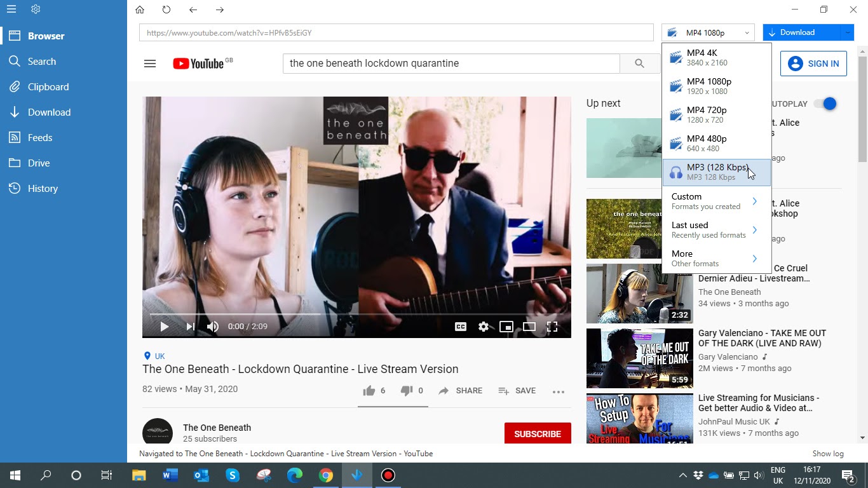868x488 pixels.
Task: Navigate forward with right arrow
Action: pos(220,10)
